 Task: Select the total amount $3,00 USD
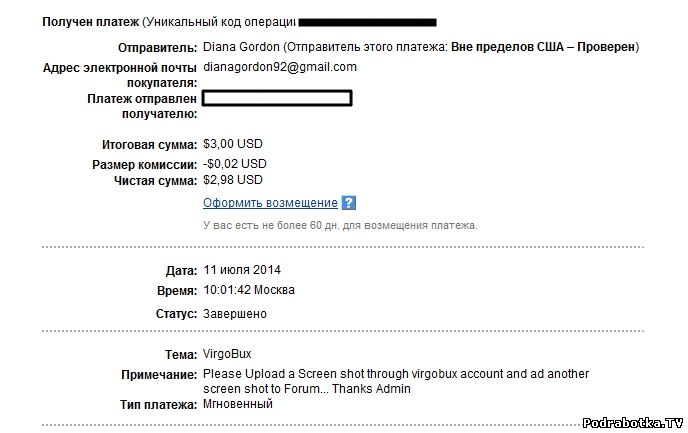tap(234, 144)
